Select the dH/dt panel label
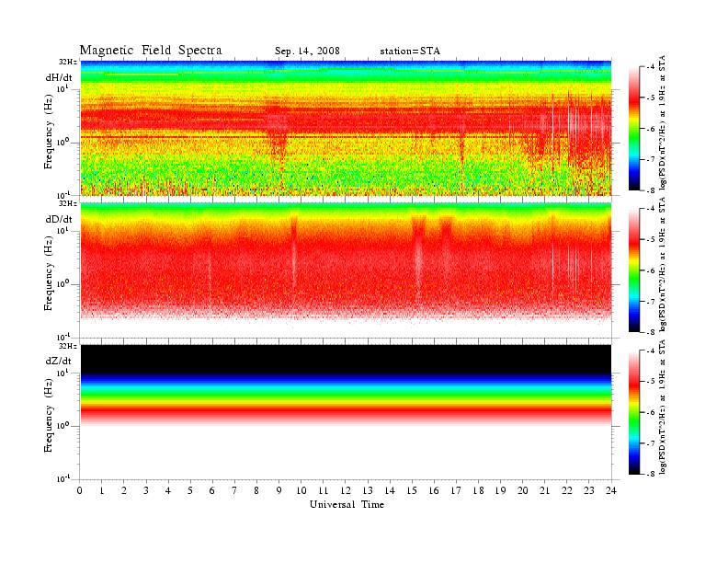 [59, 77]
